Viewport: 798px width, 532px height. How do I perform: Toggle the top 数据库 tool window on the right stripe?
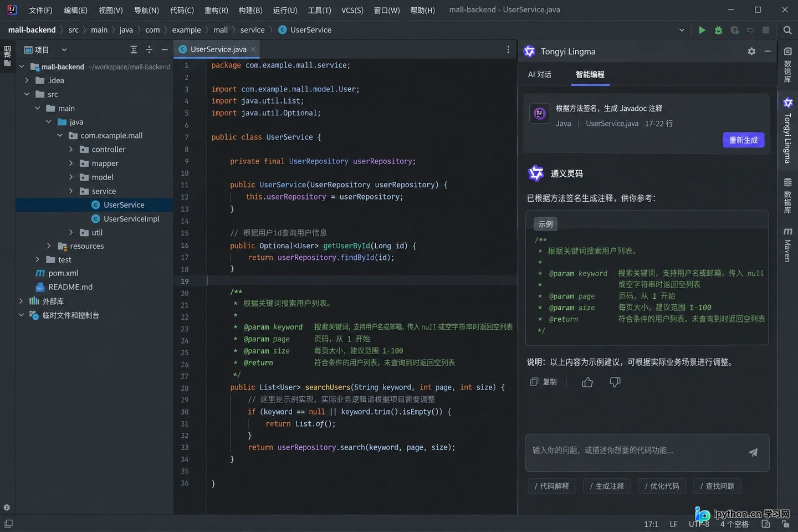point(787,65)
